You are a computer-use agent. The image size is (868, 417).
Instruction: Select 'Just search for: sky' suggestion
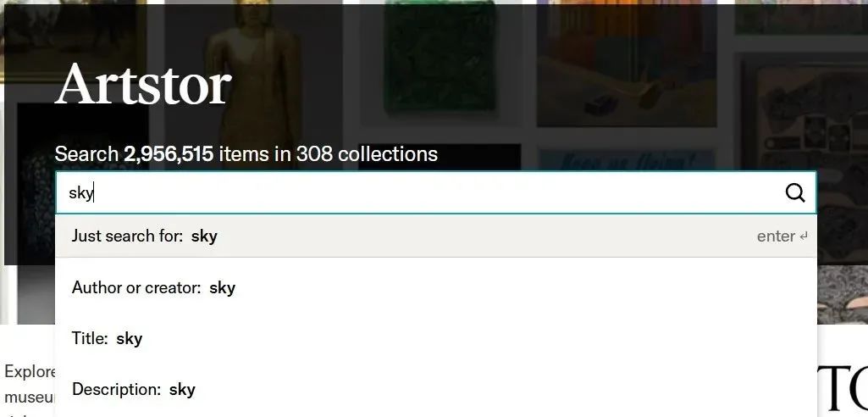[435, 236]
